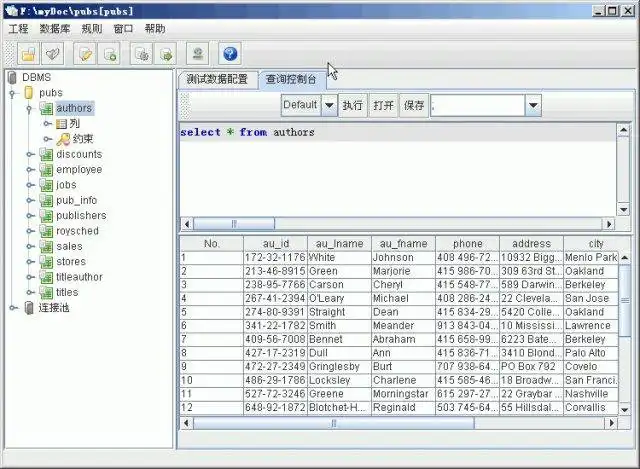Click the roysched table icon
The width and height of the screenshot is (640, 469).
pyautogui.click(x=46, y=231)
